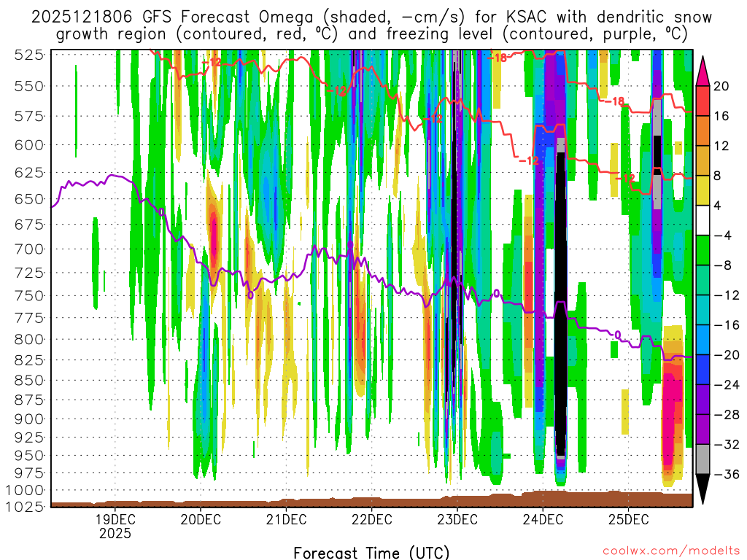The image size is (747, 560).
Task: Click the 925 pressure level label
Action: (x=29, y=437)
